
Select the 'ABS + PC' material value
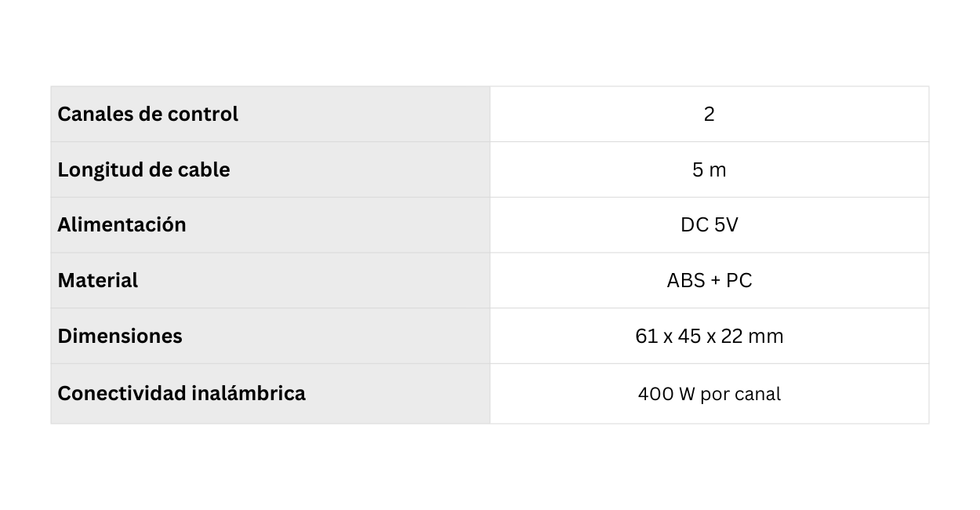709,281
